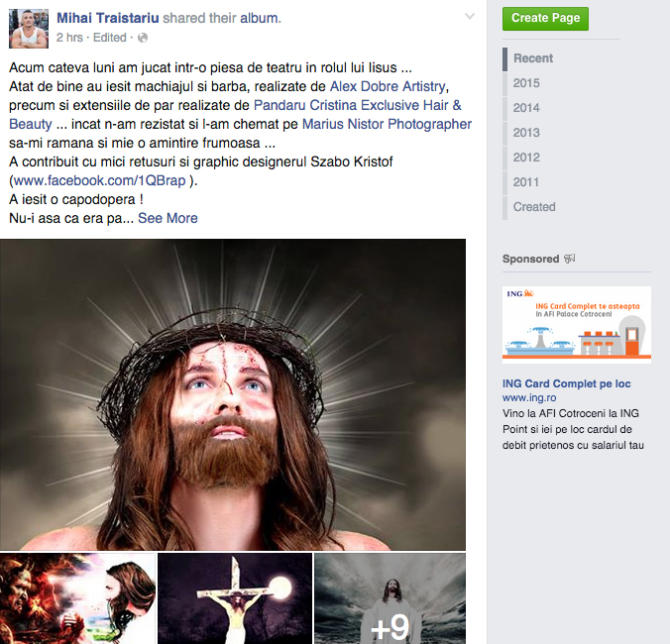Jump to 2013 in timeline
The width and height of the screenshot is (670, 644).
coord(526,133)
